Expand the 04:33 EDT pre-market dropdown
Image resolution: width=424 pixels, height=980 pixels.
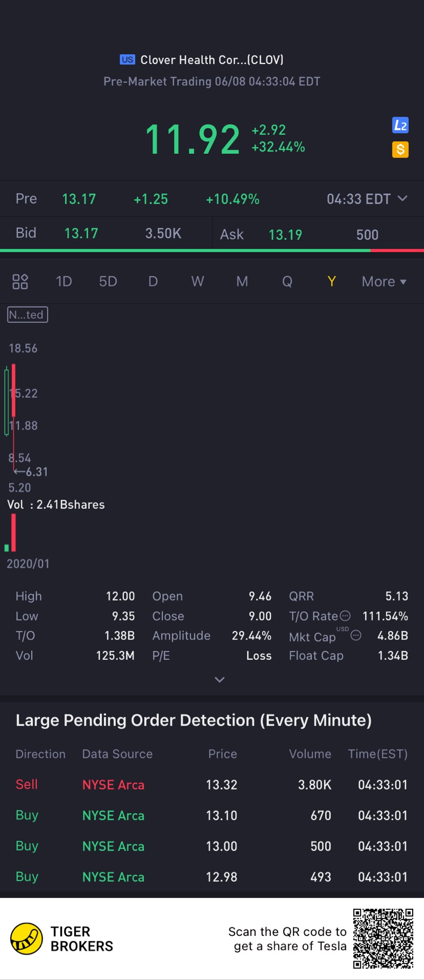(x=367, y=199)
